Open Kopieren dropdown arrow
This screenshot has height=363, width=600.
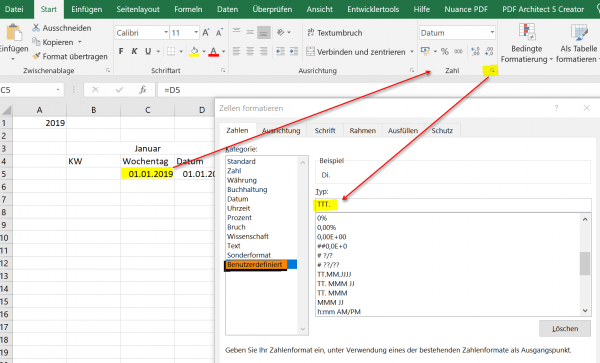tap(80, 42)
